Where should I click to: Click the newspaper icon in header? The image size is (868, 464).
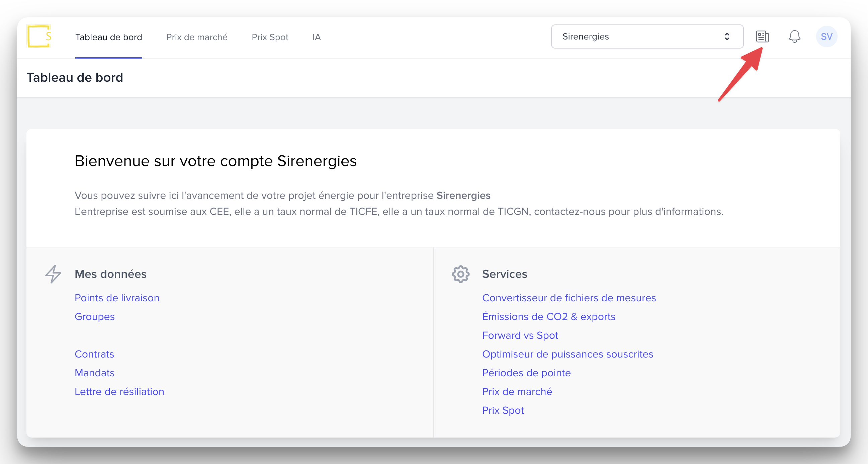[x=762, y=36]
